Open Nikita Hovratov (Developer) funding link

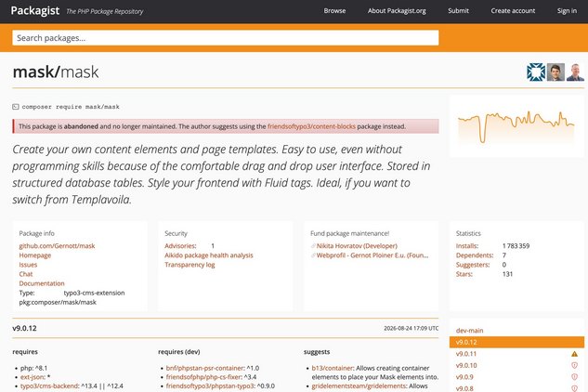[357, 246]
